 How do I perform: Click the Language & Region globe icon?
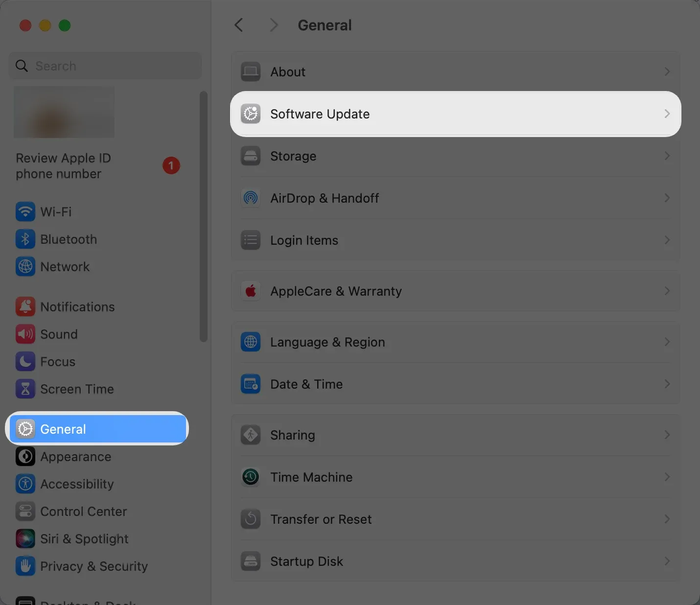[251, 342]
